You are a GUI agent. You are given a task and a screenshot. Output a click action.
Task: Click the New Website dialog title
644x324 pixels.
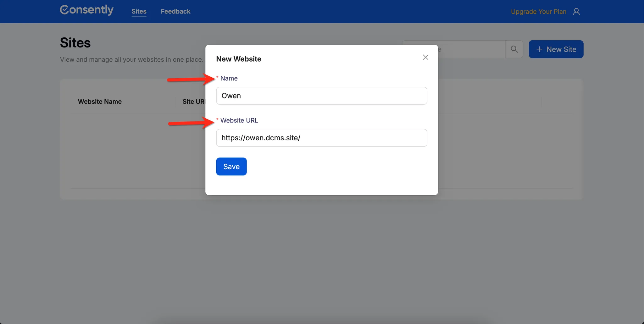pyautogui.click(x=238, y=59)
